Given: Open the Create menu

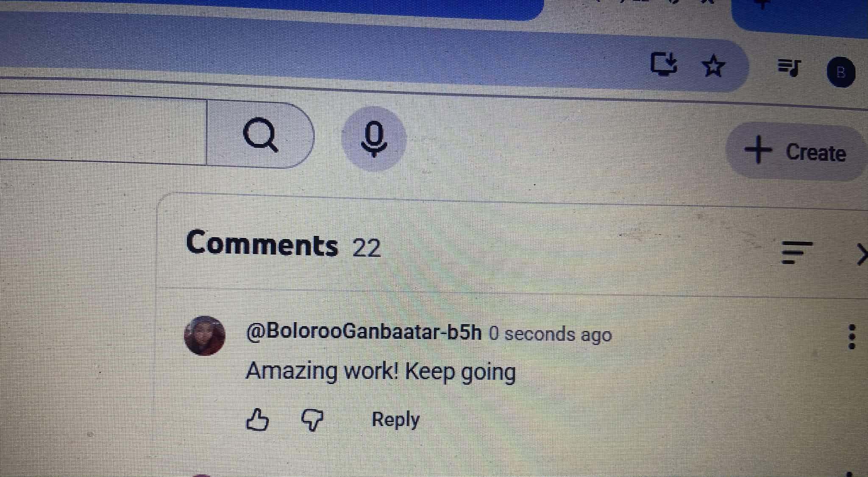Looking at the screenshot, I should coord(796,151).
